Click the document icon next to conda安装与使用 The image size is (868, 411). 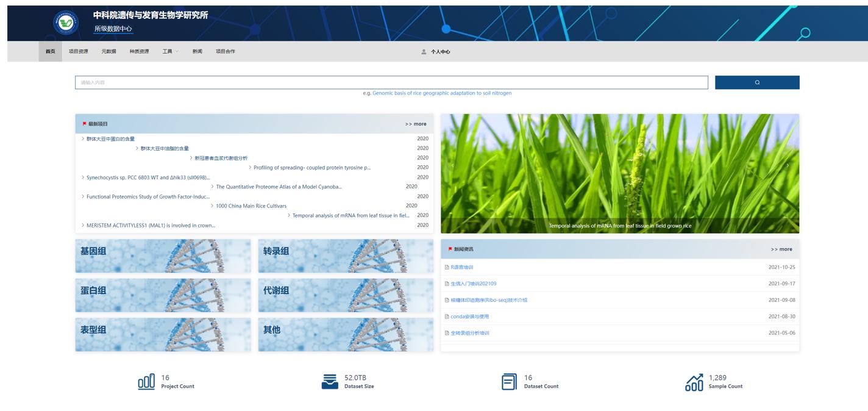(x=447, y=316)
